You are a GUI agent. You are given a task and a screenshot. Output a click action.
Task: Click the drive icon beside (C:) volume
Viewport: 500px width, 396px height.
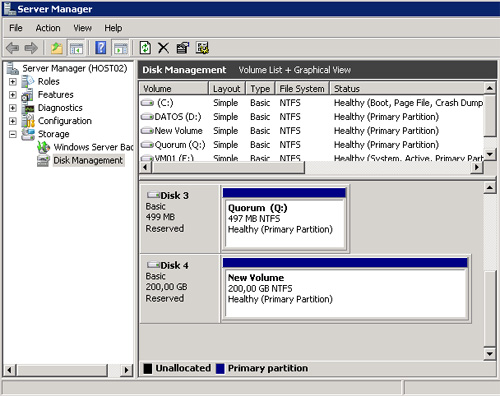[x=147, y=103]
